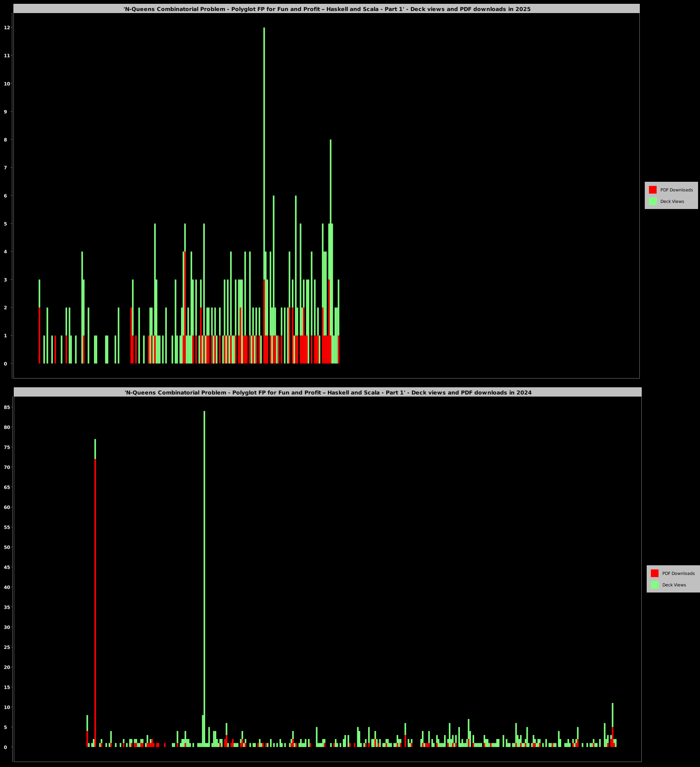The image size is (700, 767).
Task: Select the 'Deck Views' label in 2025 legend
Action: (672, 201)
